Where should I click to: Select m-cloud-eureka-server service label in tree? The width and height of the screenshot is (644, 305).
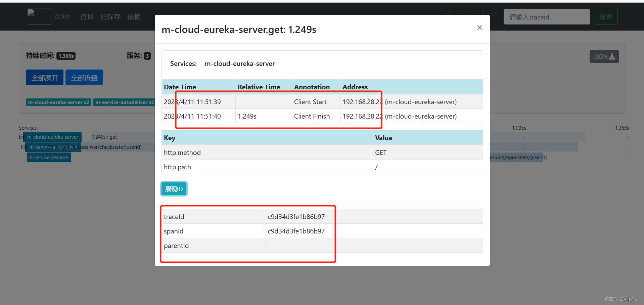52,137
